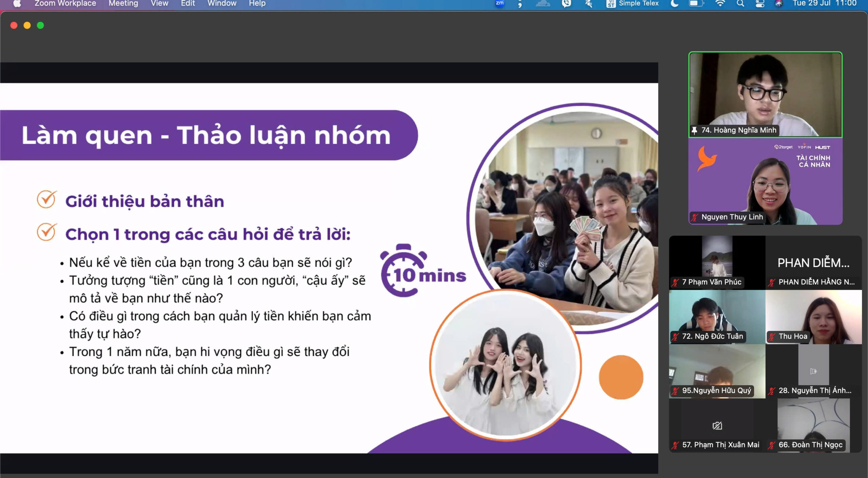
Task: Click the yellow minimize window button
Action: pos(27,25)
